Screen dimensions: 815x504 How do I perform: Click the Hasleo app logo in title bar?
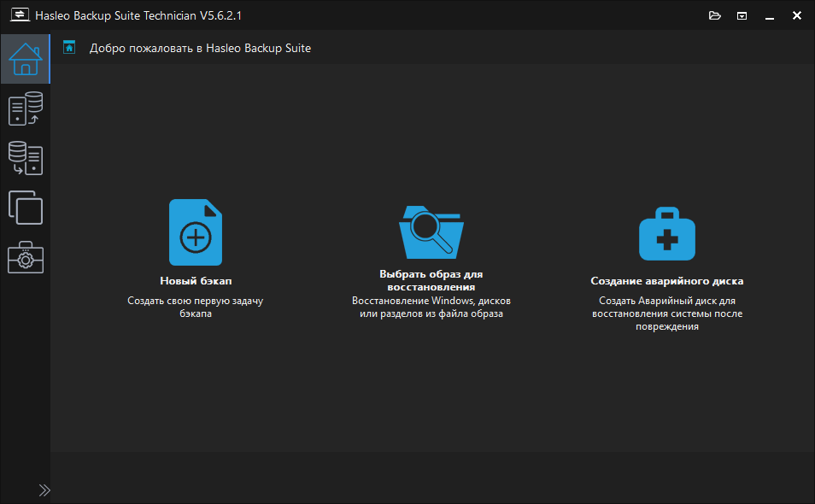pos(19,15)
